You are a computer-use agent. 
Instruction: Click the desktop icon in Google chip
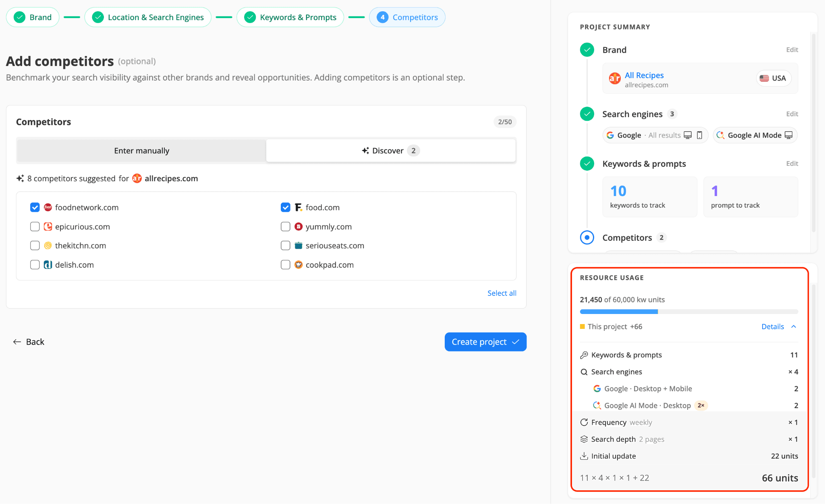(x=688, y=135)
